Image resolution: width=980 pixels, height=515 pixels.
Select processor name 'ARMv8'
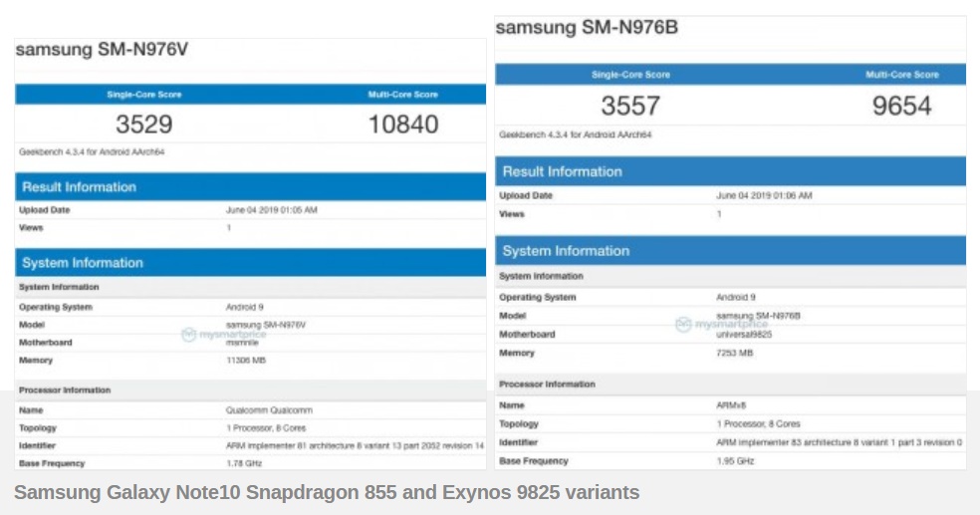coord(731,405)
